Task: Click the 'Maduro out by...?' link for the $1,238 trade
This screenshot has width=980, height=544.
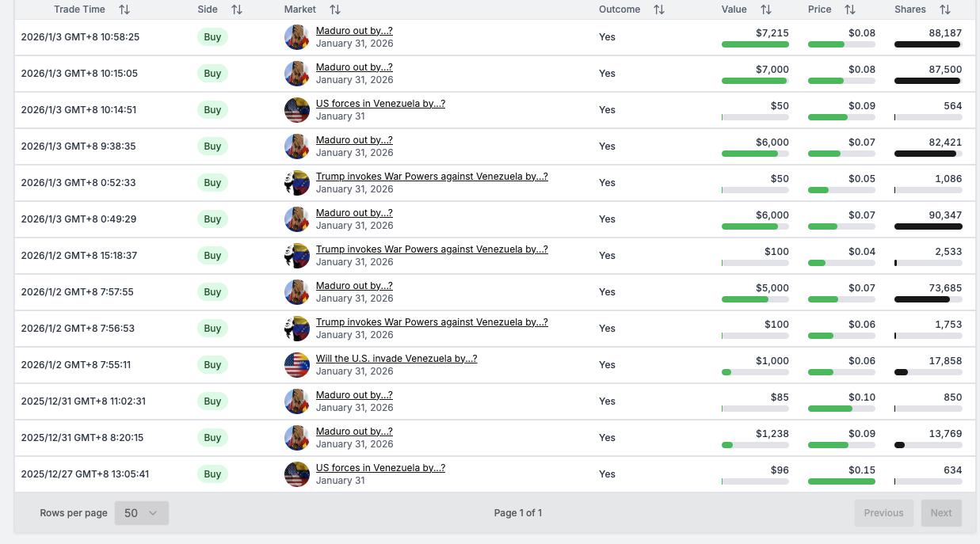Action: click(354, 432)
